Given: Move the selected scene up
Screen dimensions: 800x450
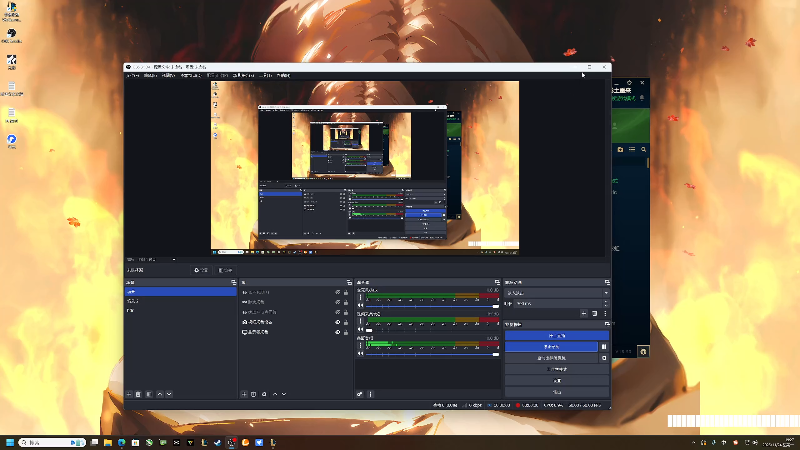Looking at the screenshot, I should (160, 394).
